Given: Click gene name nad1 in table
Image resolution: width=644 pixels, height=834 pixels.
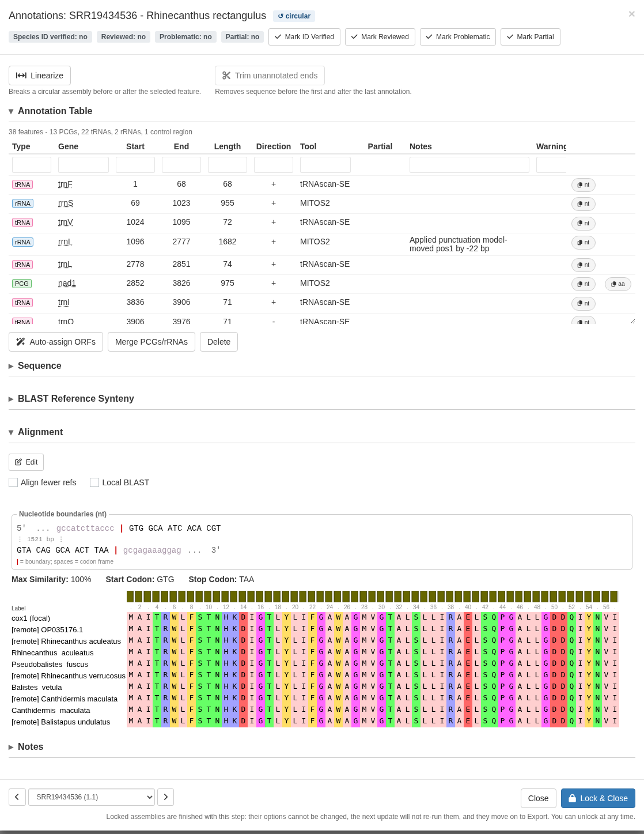Looking at the screenshot, I should [x=67, y=283].
